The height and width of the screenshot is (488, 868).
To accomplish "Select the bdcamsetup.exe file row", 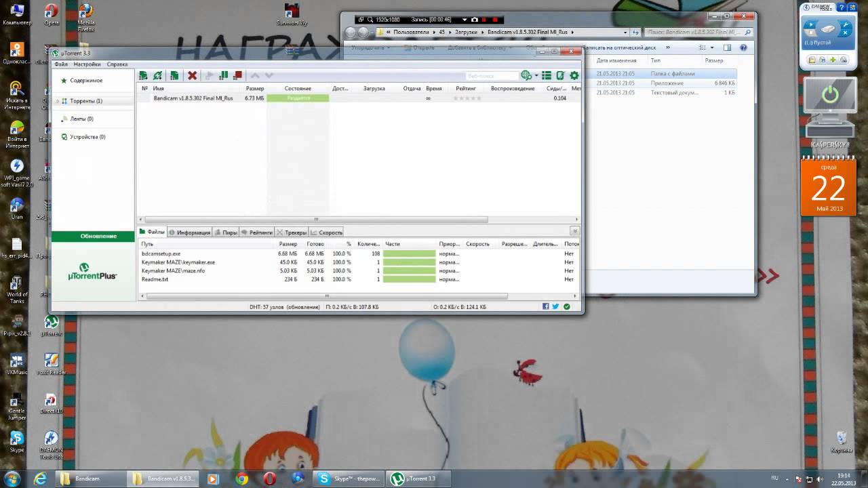I will [359, 253].
